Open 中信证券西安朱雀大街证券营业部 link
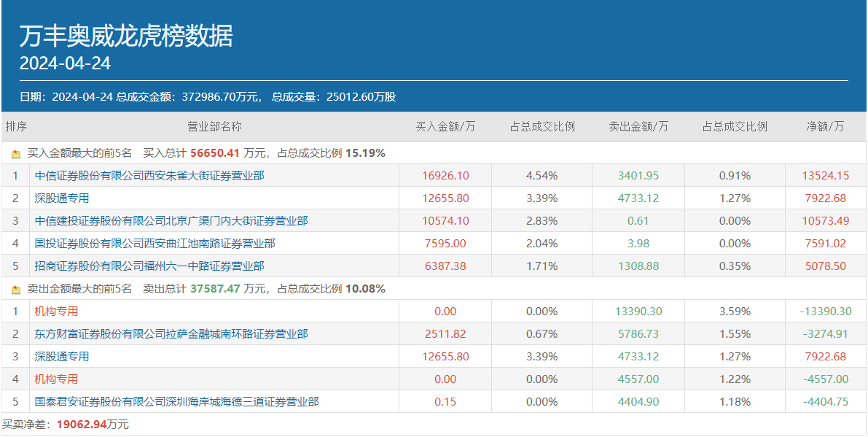The width and height of the screenshot is (868, 437). (149, 176)
